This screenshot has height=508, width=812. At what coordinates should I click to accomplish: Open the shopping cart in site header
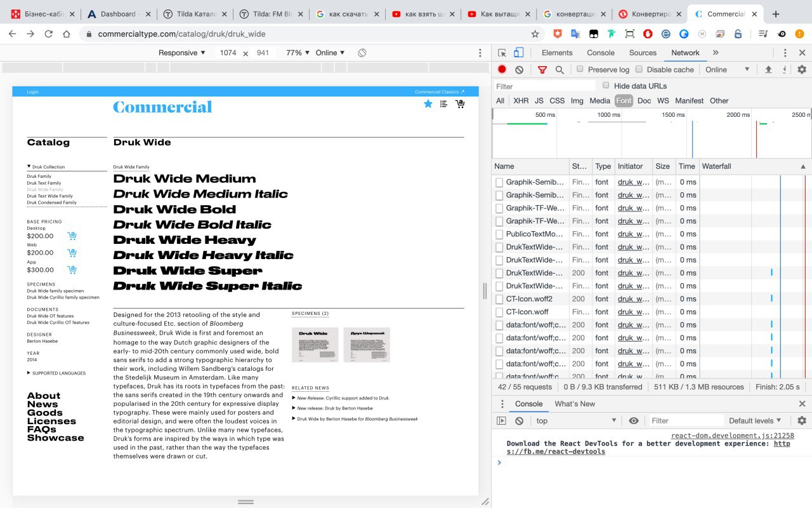point(460,104)
